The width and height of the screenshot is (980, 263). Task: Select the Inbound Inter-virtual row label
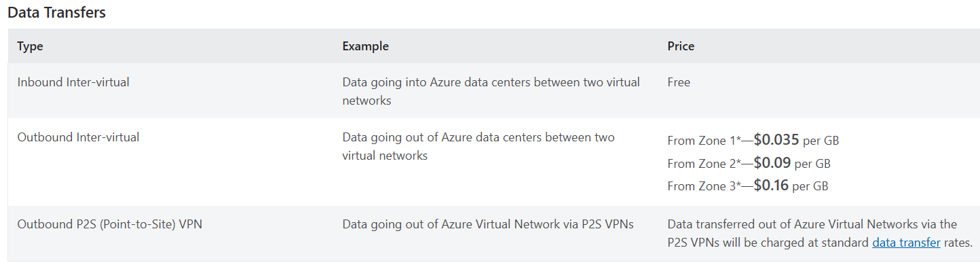click(x=73, y=82)
